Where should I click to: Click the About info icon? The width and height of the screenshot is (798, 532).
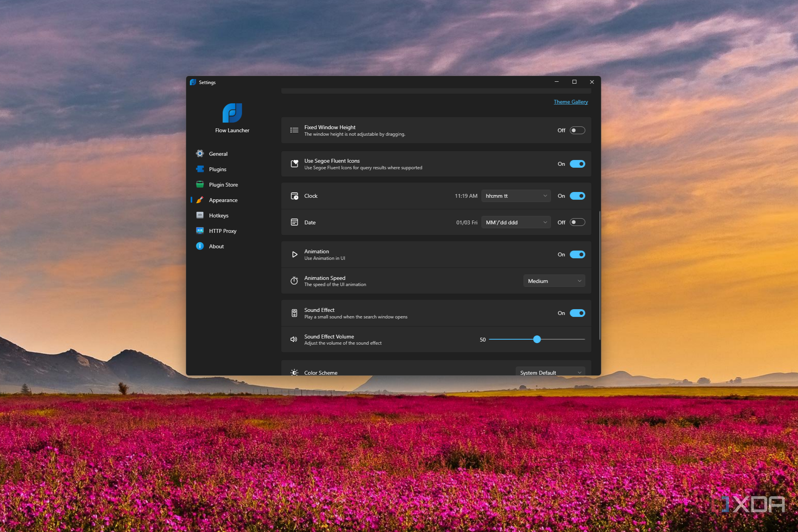200,246
